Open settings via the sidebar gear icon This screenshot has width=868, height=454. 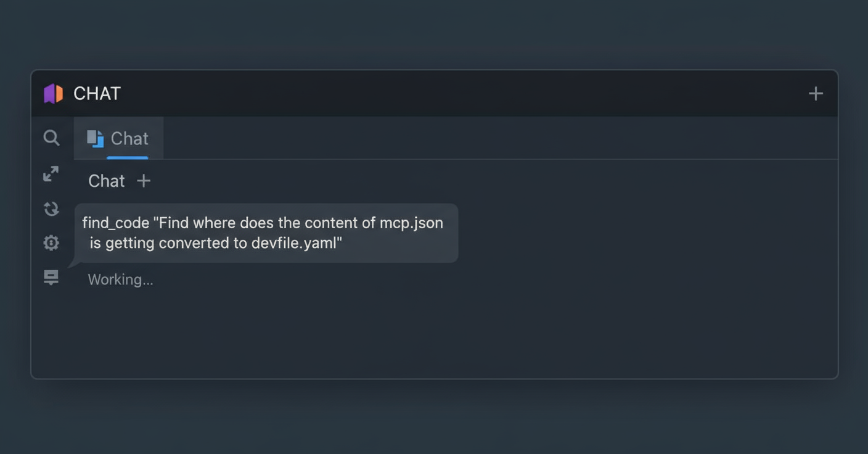51,243
